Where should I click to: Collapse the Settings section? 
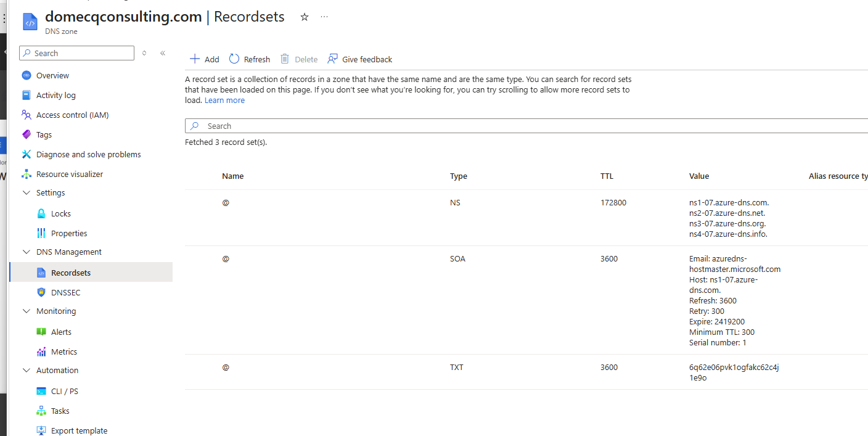(x=27, y=192)
